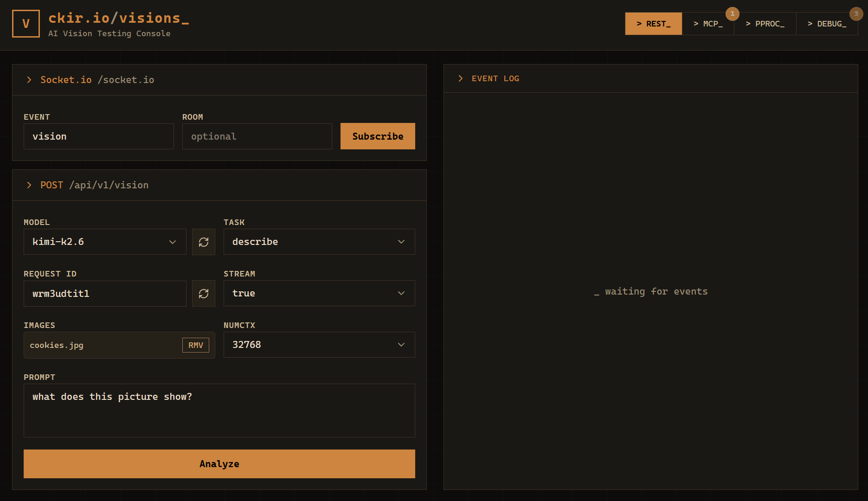The image size is (868, 501).
Task: Open the MODEL dropdown kimi-k2.6
Action: pos(105,242)
